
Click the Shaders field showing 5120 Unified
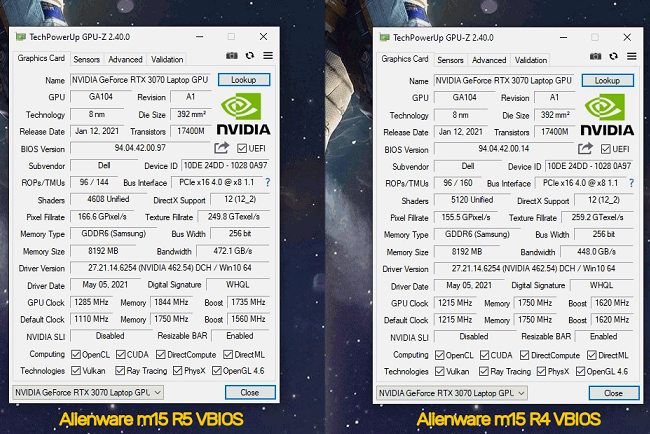[x=472, y=200]
